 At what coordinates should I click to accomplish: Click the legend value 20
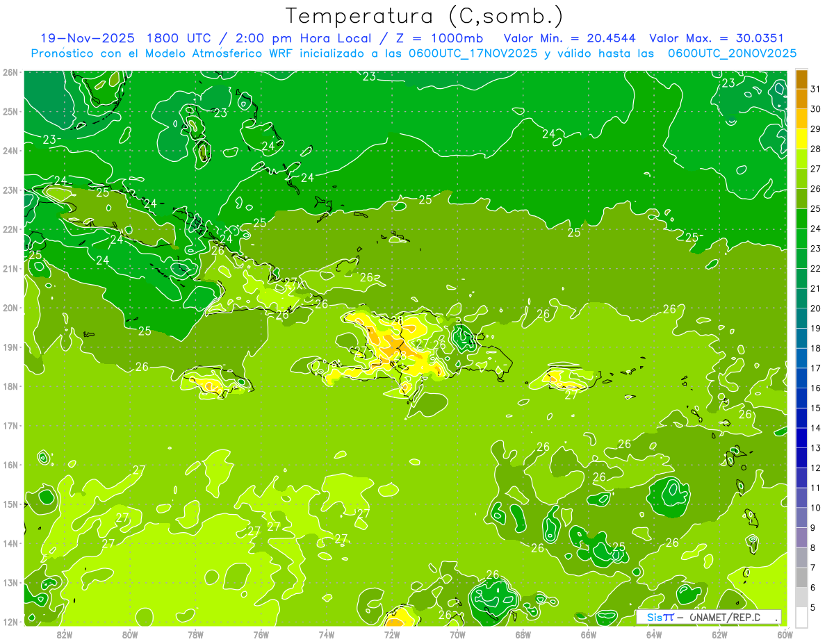[815, 308]
